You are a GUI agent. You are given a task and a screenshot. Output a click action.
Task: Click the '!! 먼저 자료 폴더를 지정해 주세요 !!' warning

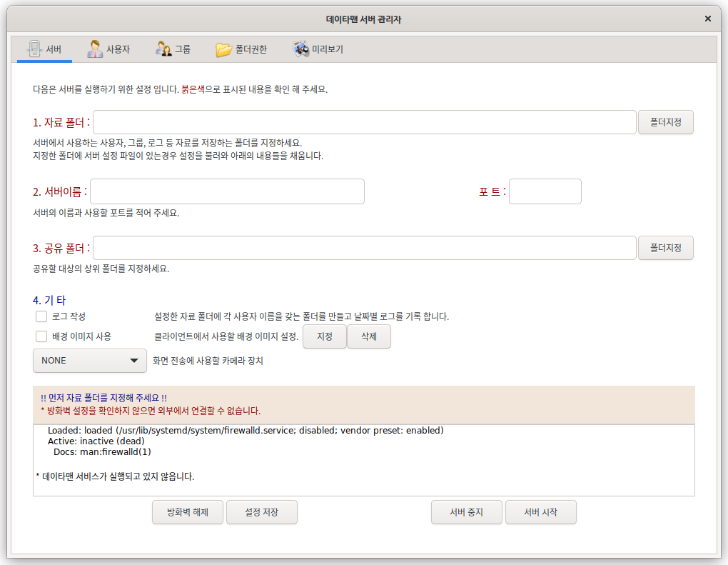(103, 398)
